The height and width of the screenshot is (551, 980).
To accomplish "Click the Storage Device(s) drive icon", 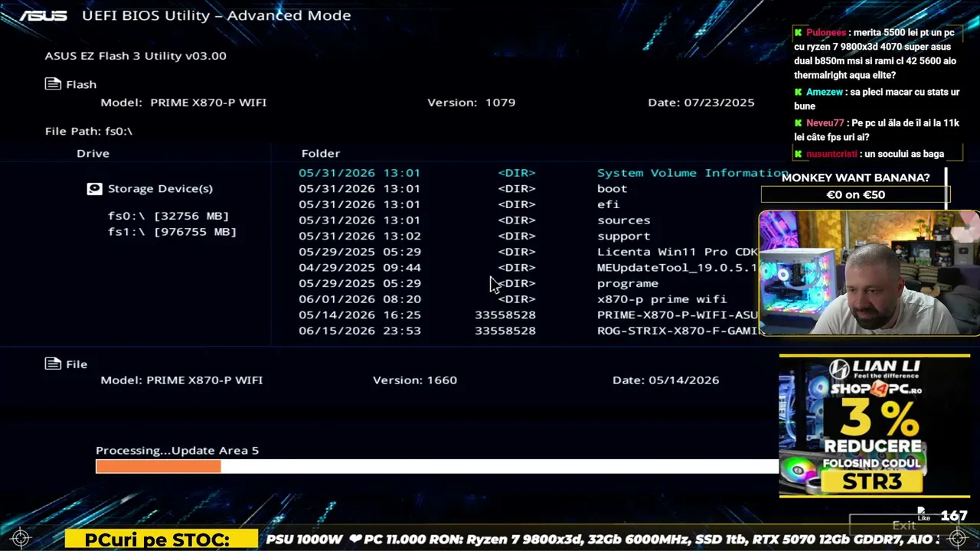I will (x=94, y=188).
